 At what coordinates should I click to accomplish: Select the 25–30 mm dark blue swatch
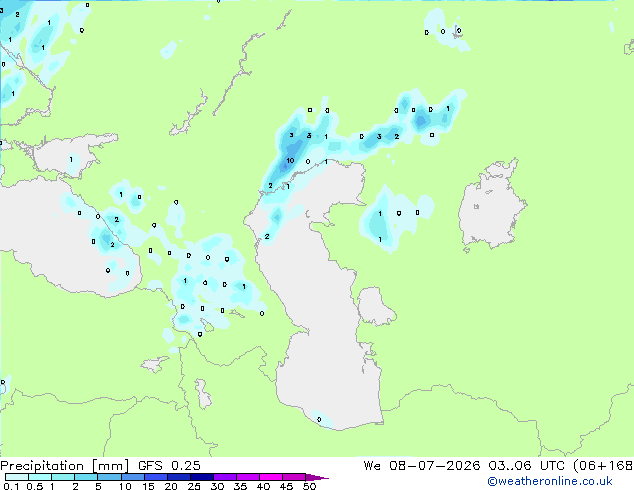[x=201, y=477]
